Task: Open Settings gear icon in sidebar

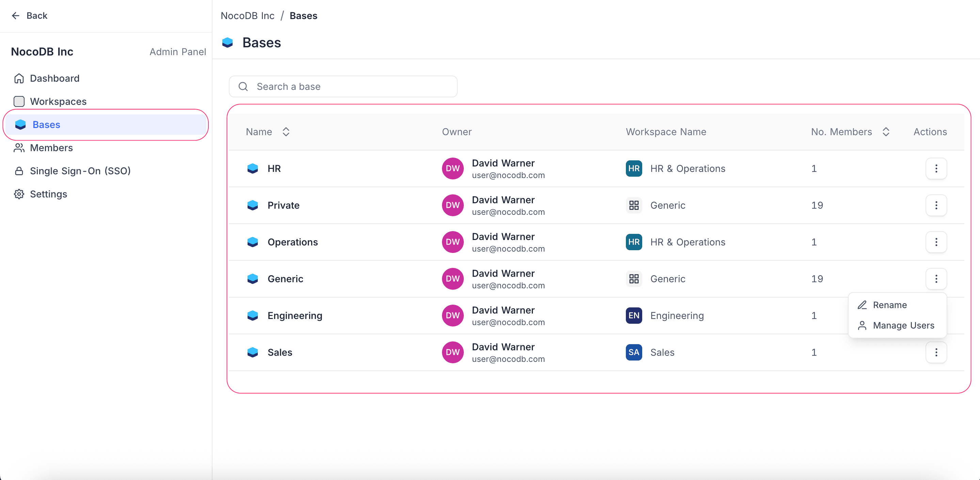Action: click(x=19, y=194)
